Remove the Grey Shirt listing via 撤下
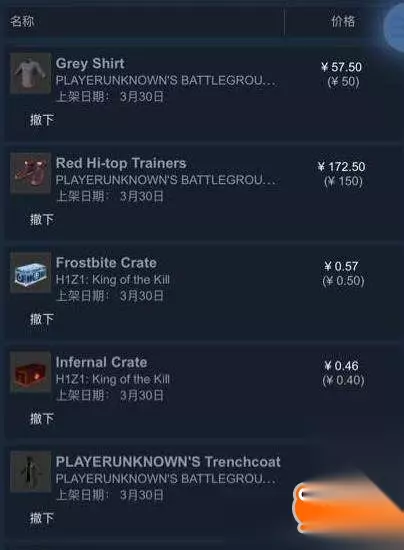Screen dimensions: 404x550 pyautogui.click(x=42, y=120)
